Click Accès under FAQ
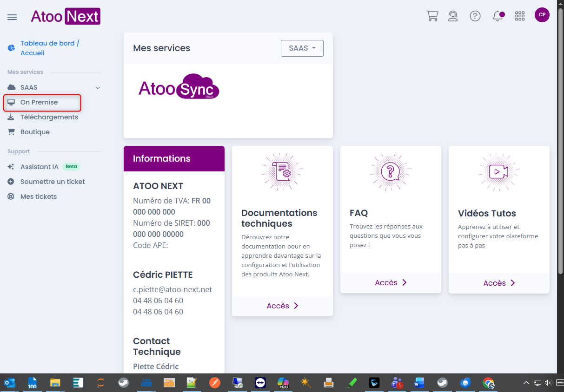 pyautogui.click(x=391, y=282)
